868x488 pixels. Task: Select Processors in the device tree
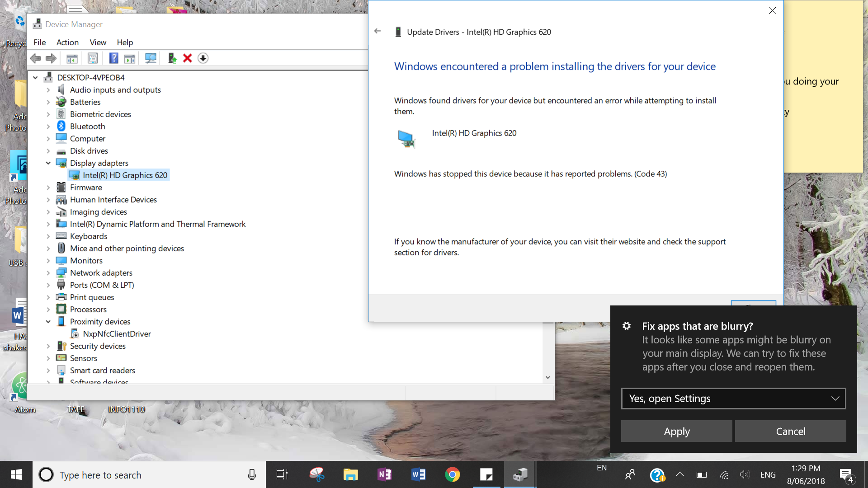[88, 310]
